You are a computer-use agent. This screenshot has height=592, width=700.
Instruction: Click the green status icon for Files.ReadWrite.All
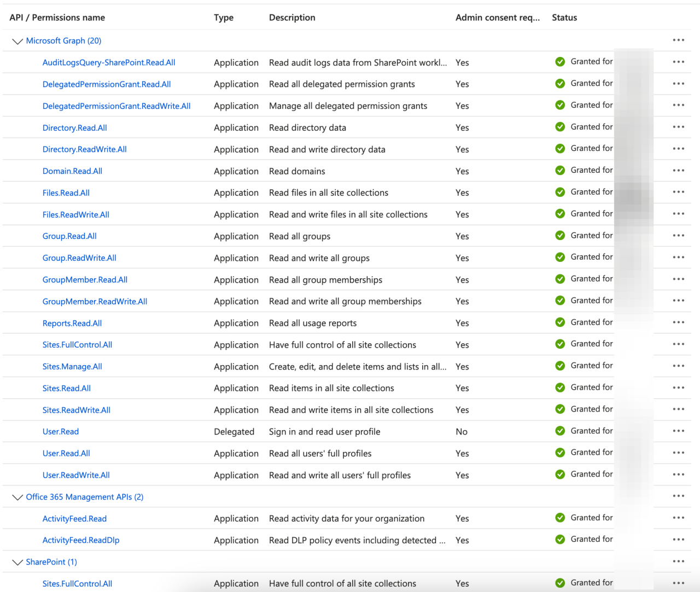[560, 213]
